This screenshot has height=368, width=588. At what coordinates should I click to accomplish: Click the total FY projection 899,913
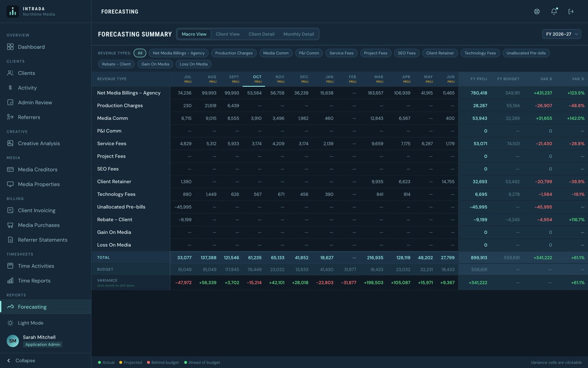[x=479, y=258]
